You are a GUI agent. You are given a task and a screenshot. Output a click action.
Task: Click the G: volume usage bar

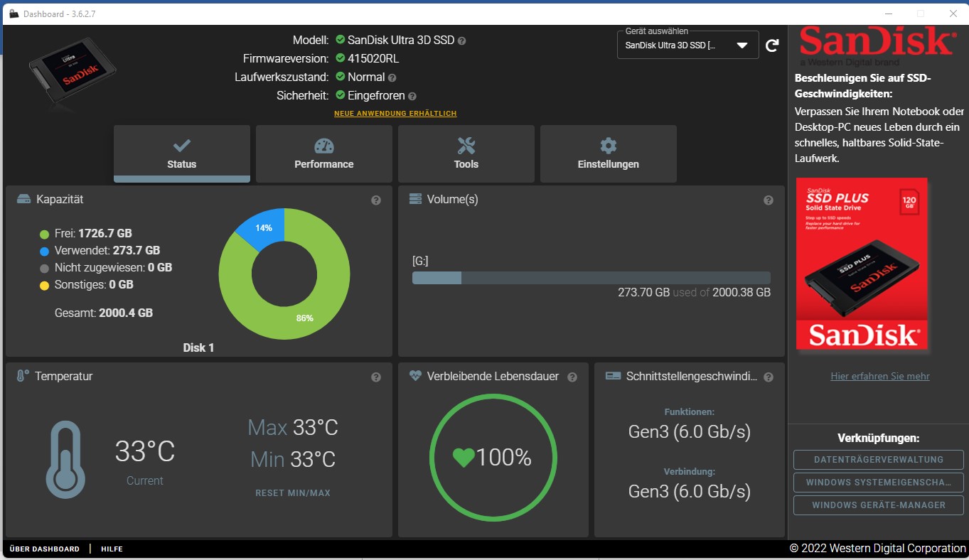pos(591,278)
